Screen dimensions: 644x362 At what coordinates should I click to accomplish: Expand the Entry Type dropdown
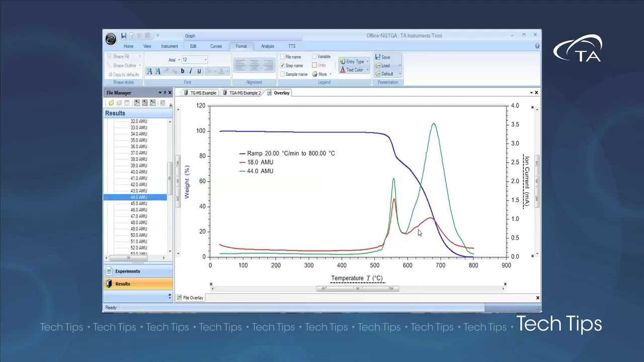point(367,61)
